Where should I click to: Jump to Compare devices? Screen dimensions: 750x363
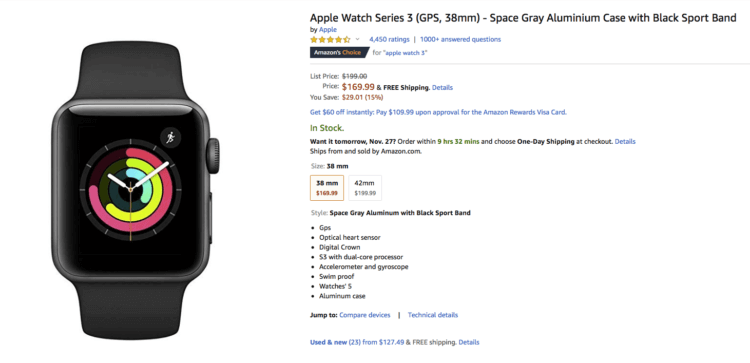point(364,315)
